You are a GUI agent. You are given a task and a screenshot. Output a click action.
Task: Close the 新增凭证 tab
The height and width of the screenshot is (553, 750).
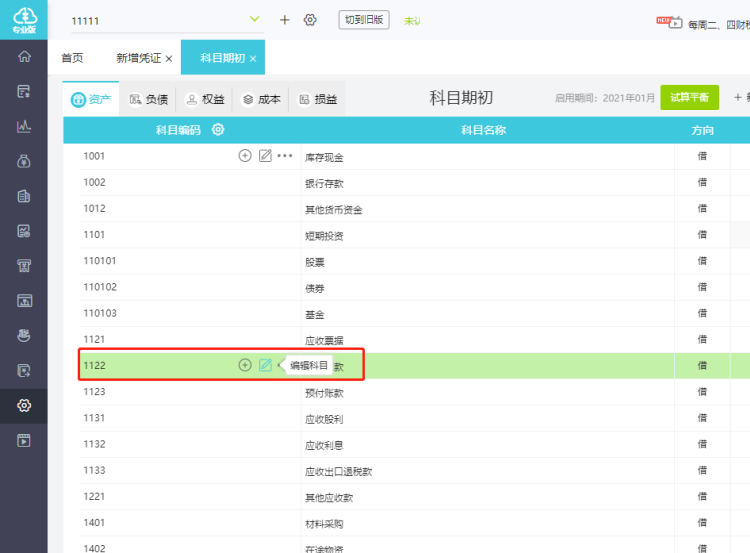169,59
